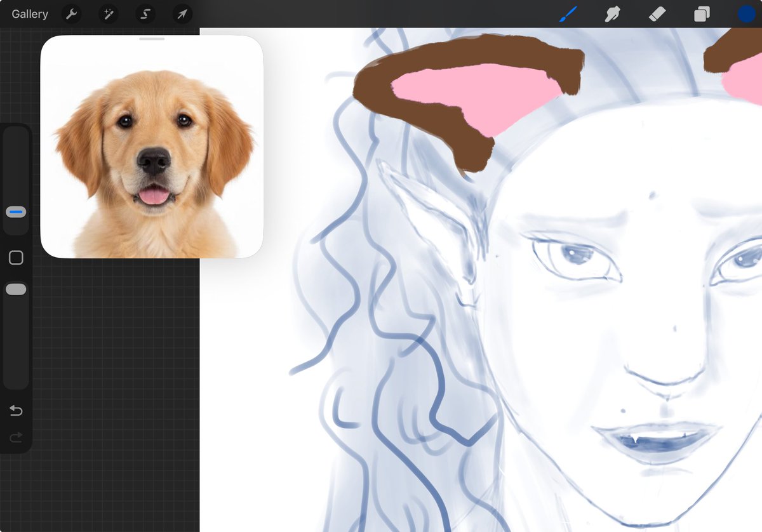Image resolution: width=762 pixels, height=532 pixels.
Task: Return to the Gallery
Action: click(30, 14)
